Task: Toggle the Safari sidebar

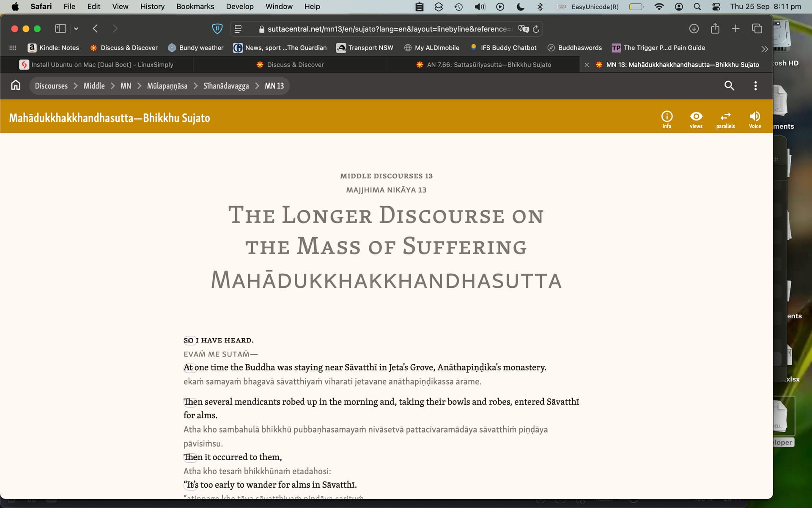Action: coord(60,29)
